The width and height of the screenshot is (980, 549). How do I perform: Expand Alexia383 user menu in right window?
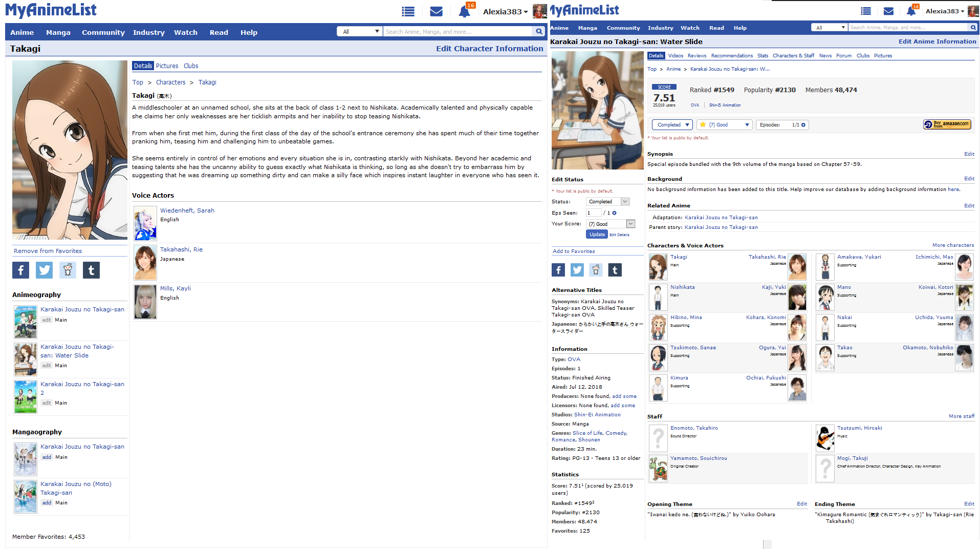(x=945, y=11)
